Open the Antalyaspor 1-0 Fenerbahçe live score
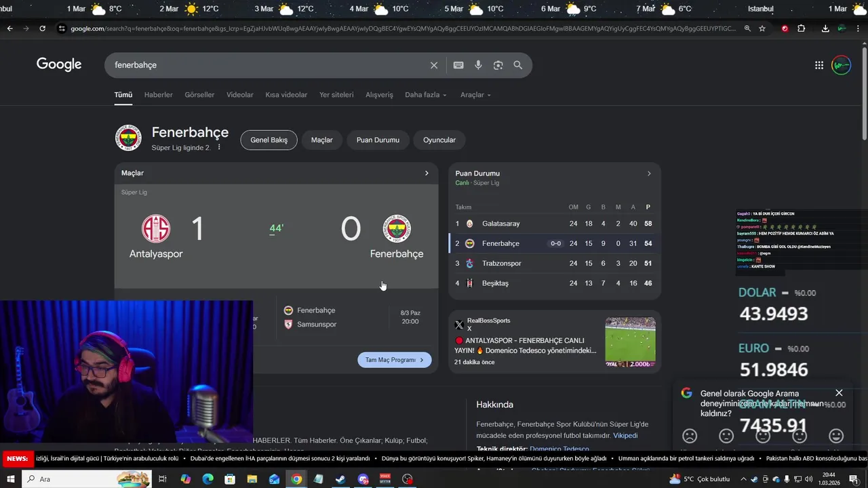 [x=276, y=236]
